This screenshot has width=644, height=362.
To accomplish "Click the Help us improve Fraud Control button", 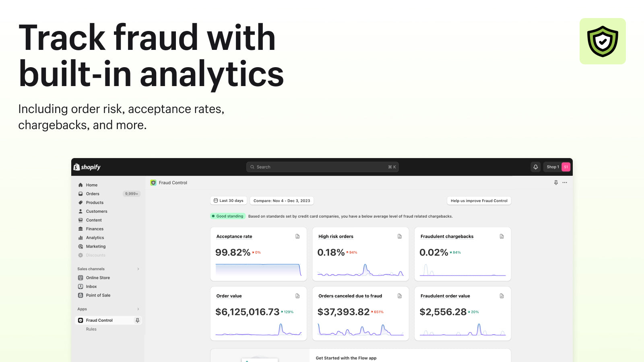I will pyautogui.click(x=479, y=200).
